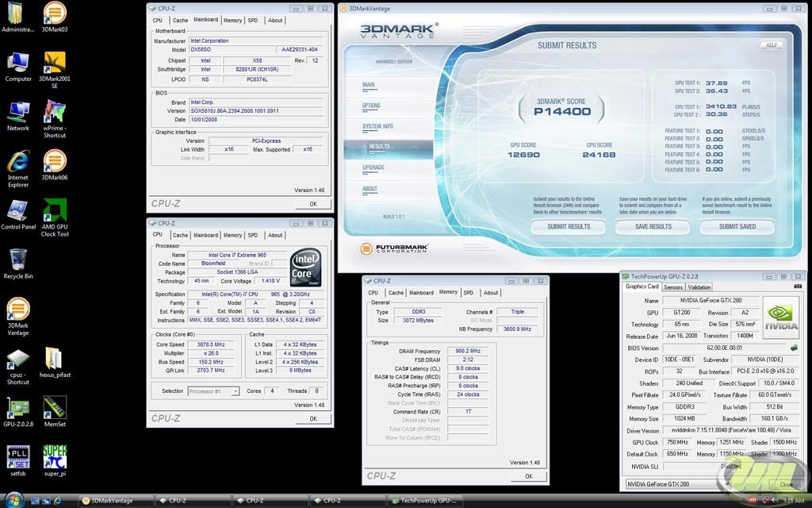Image resolution: width=812 pixels, height=508 pixels.
Task: Click the P14400 3DMark score
Action: (562, 111)
